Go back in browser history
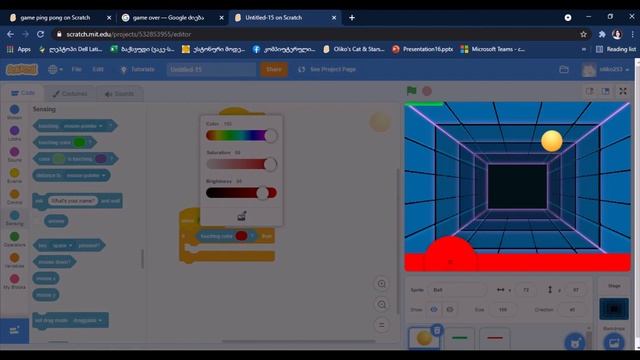Image resolution: width=640 pixels, height=360 pixels. tap(11, 34)
